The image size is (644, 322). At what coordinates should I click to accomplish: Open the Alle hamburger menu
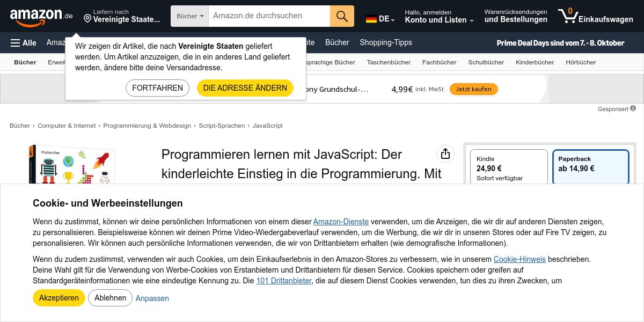click(x=24, y=43)
